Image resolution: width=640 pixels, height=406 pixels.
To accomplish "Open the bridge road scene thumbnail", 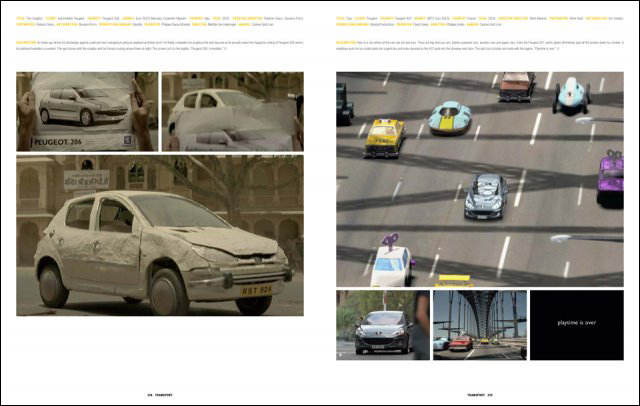I will pos(479,325).
